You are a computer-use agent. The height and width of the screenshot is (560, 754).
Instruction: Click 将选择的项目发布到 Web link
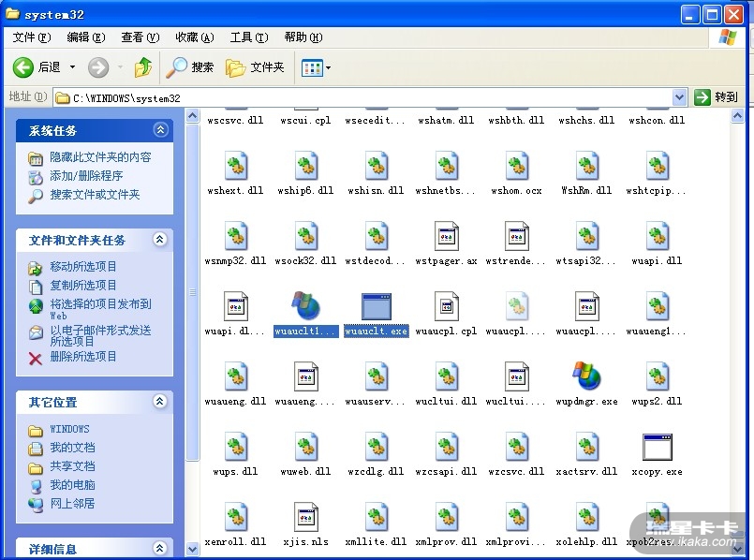pos(100,309)
